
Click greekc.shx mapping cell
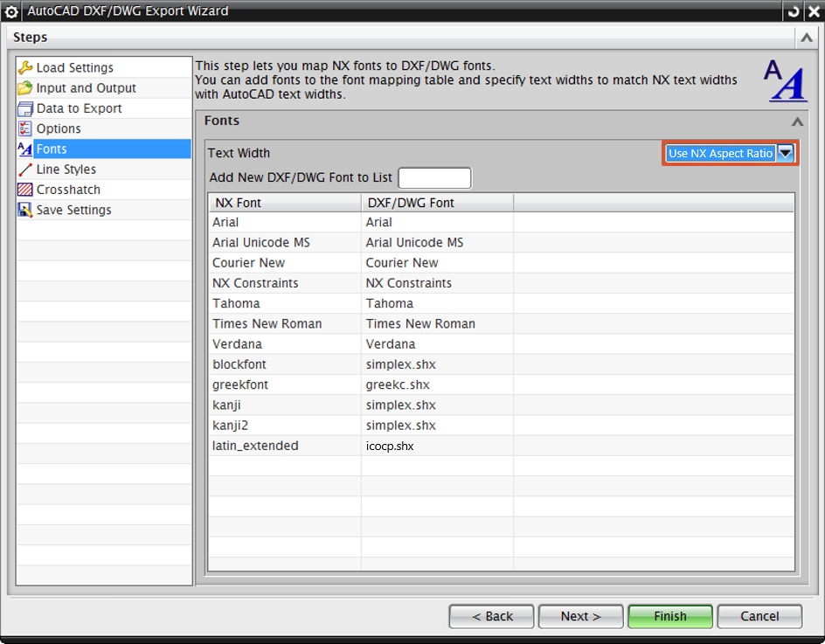[398, 384]
